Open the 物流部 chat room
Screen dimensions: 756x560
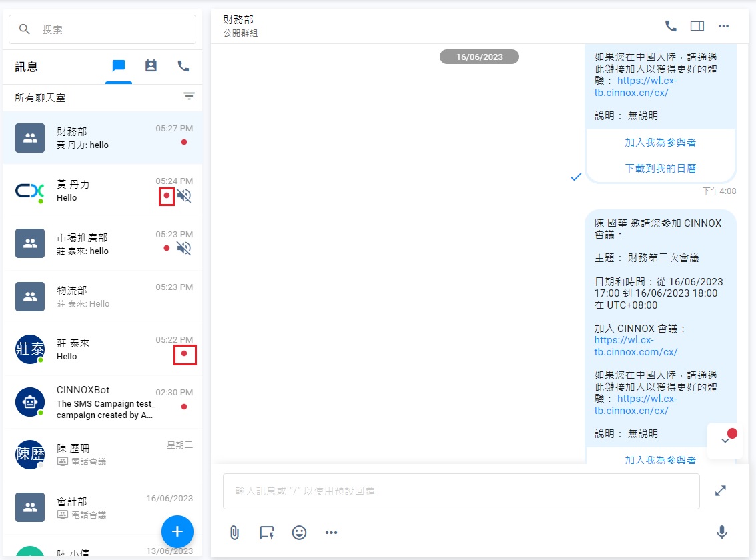[102, 297]
